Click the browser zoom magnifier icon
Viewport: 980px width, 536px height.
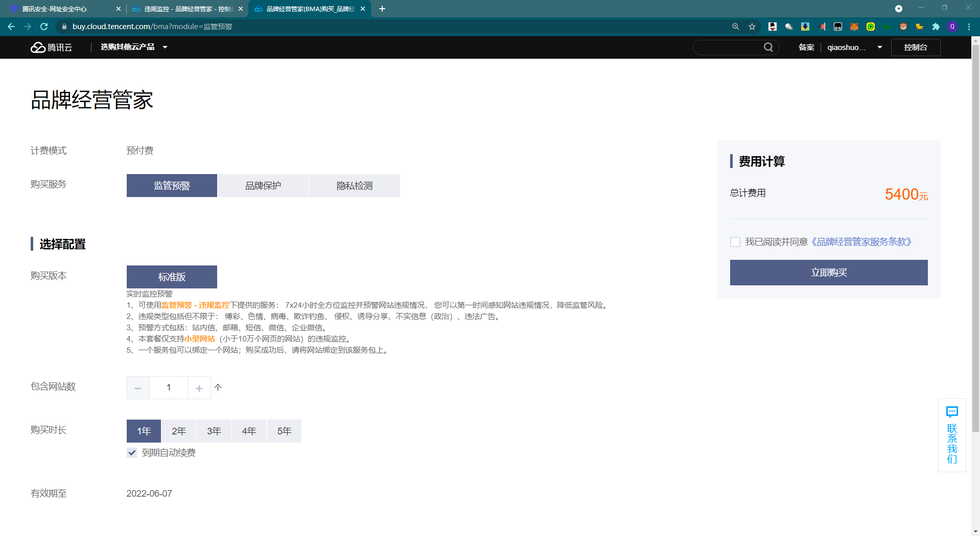tap(736, 27)
